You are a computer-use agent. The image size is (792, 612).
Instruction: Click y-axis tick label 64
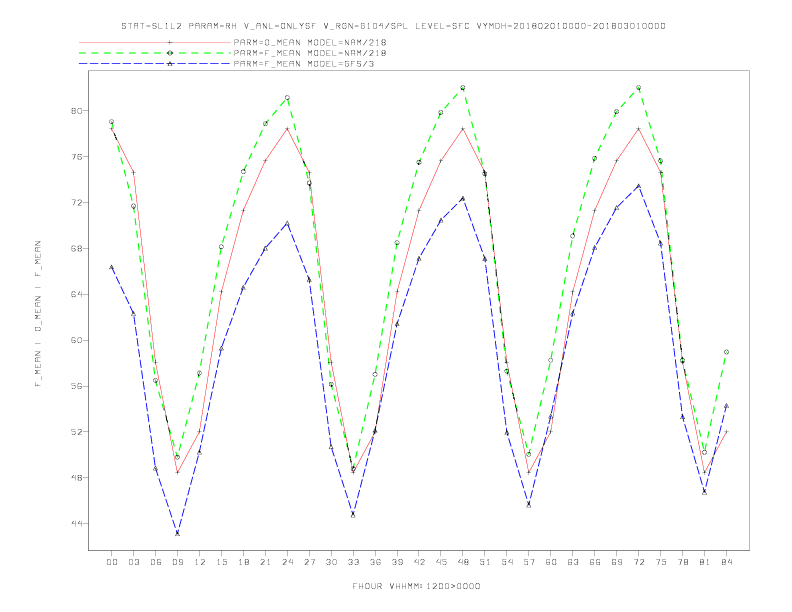click(76, 294)
